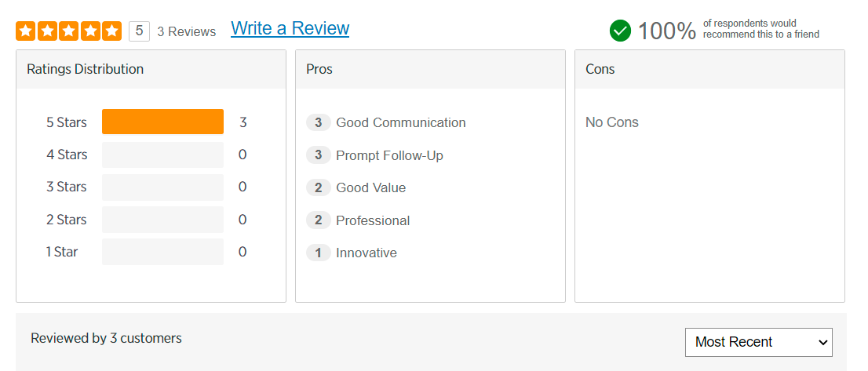Open the Write a Review link
This screenshot has height=371, width=868.
pos(290,28)
